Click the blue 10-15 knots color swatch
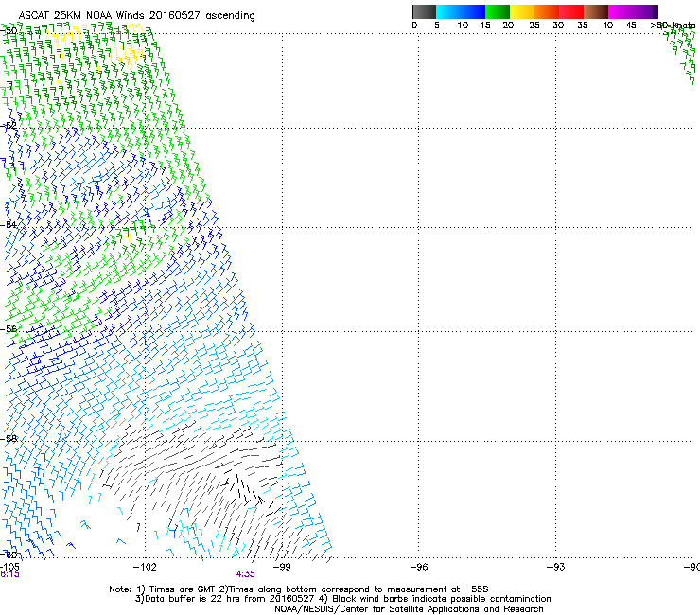 [x=473, y=11]
